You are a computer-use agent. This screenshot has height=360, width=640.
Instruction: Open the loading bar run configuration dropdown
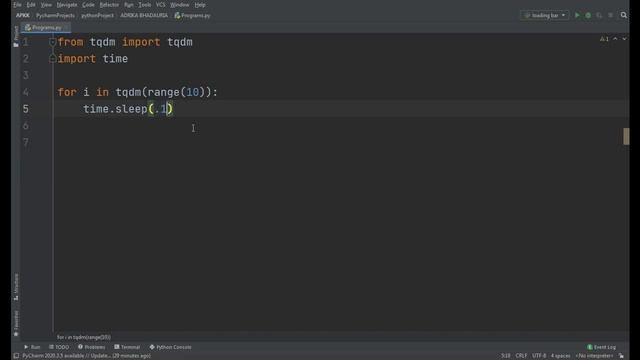[x=544, y=16]
